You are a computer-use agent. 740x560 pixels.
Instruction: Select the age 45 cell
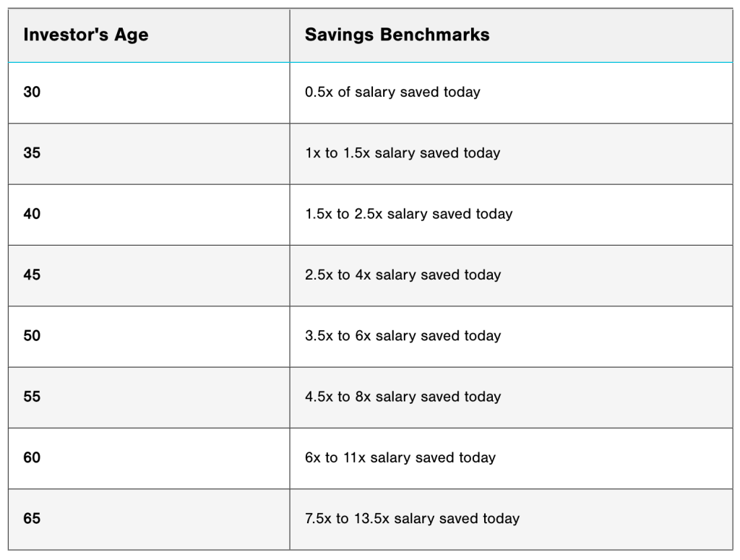(x=32, y=275)
